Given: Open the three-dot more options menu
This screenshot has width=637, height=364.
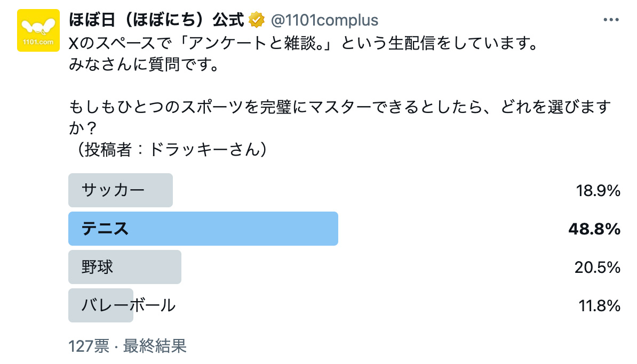Looking at the screenshot, I should (611, 20).
